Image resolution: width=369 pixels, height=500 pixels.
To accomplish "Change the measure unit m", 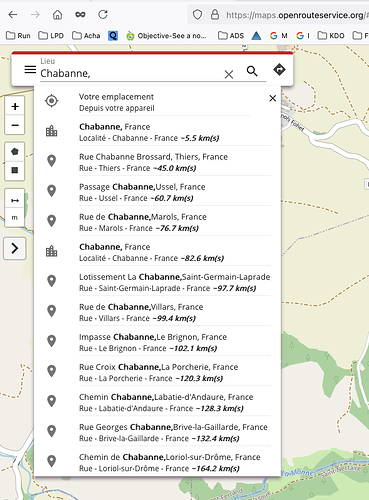I will (15, 218).
